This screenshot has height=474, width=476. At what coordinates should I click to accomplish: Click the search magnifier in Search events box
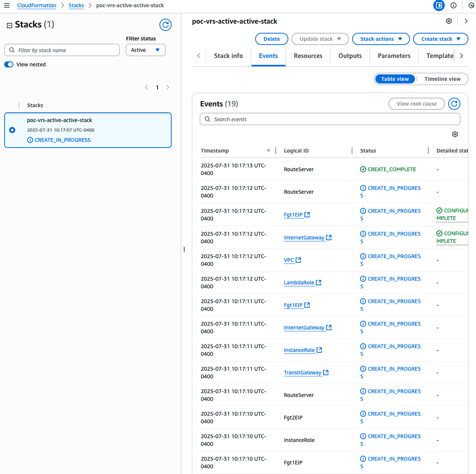pyautogui.click(x=207, y=119)
